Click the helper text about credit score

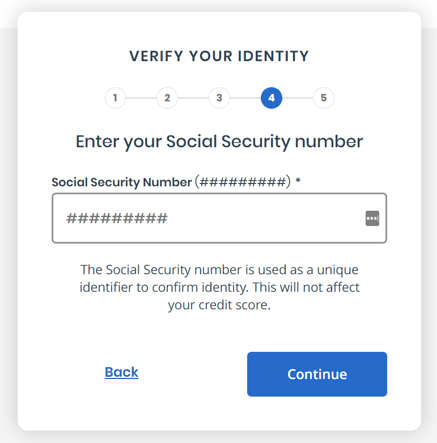[219, 287]
